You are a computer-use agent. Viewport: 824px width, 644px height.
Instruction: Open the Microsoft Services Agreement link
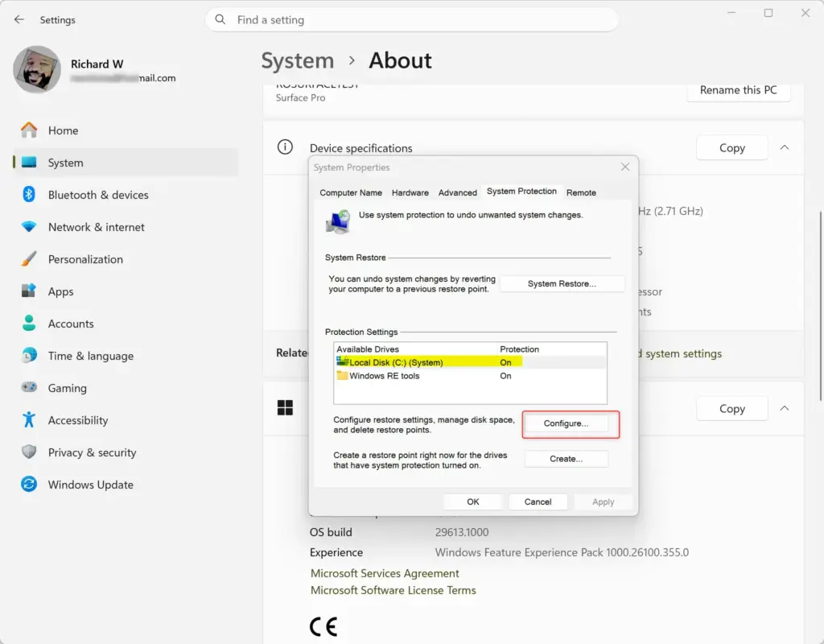tap(385, 573)
